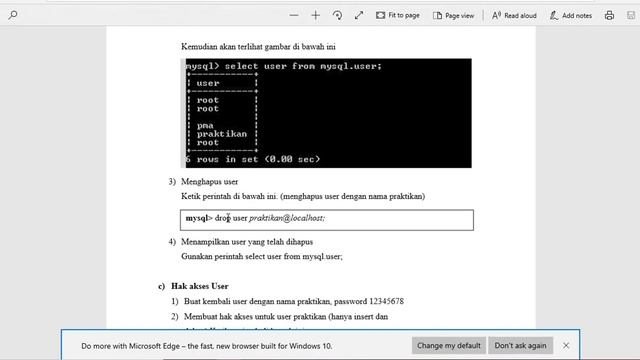The width and height of the screenshot is (640, 360).
Task: Save the PDF with the save icon
Action: tap(631, 16)
